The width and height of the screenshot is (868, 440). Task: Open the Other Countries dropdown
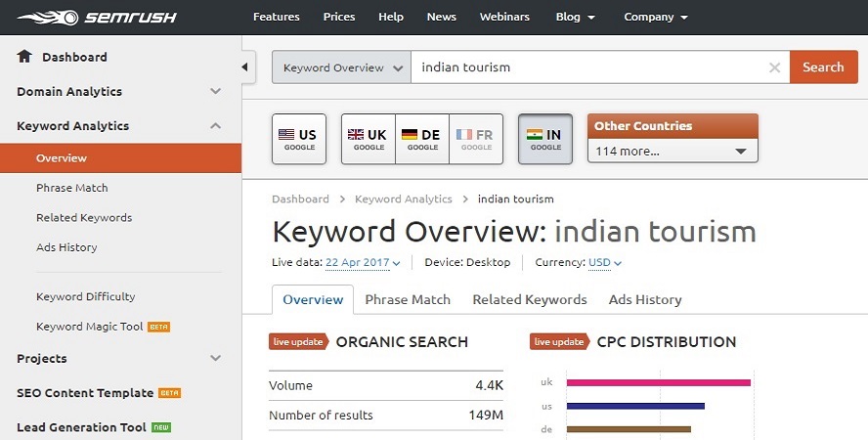coord(673,151)
